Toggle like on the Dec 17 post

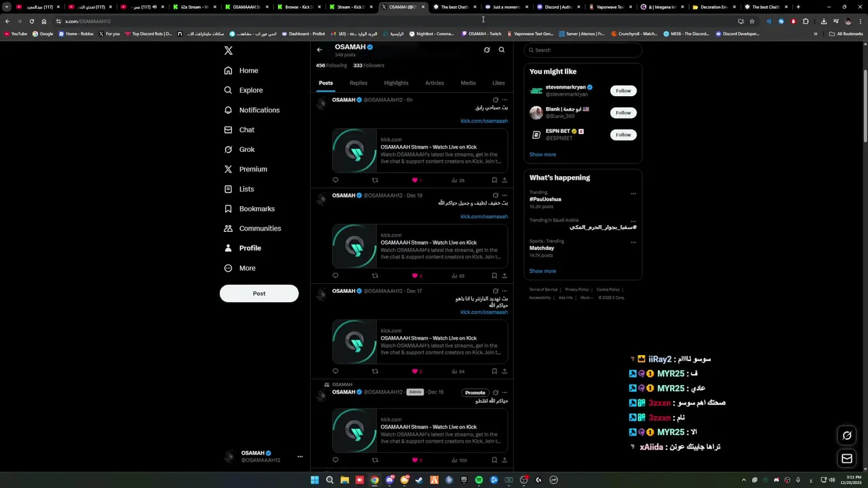(x=415, y=371)
